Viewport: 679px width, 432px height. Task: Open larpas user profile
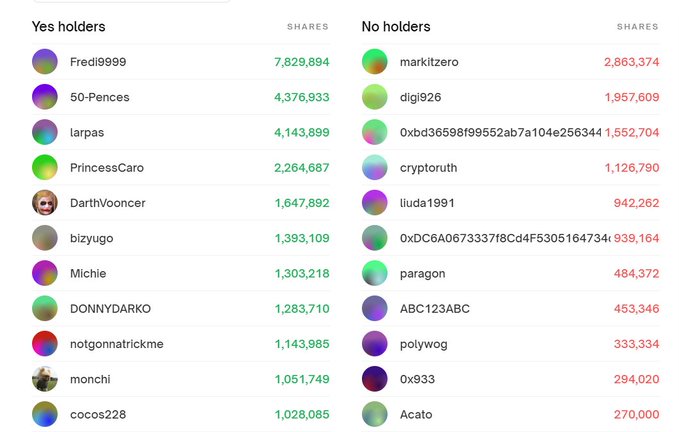click(88, 133)
